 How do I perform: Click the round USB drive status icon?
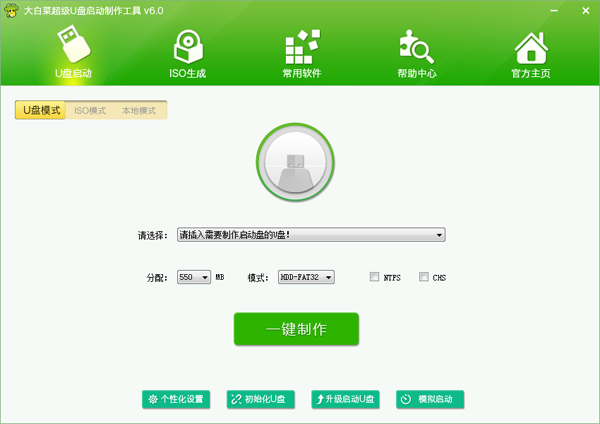(x=295, y=162)
